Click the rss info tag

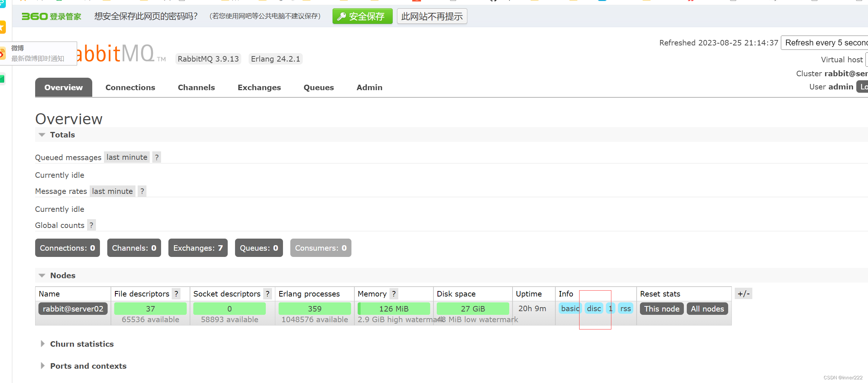626,309
